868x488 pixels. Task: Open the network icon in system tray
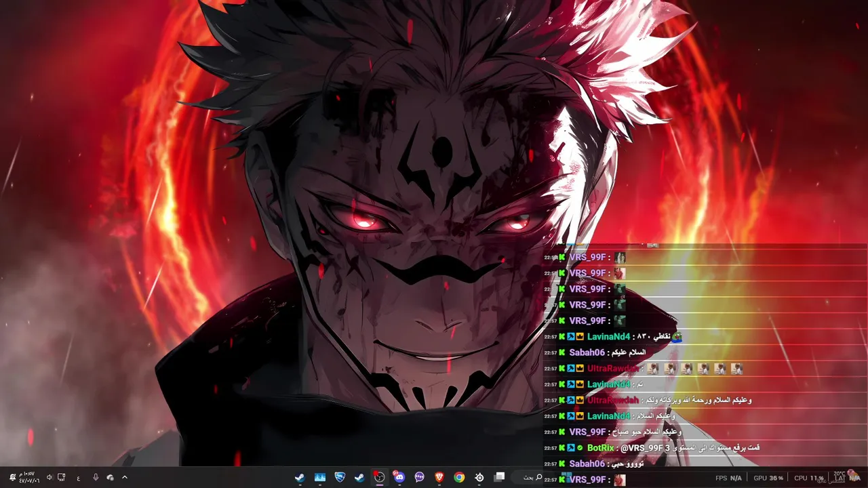tap(62, 477)
